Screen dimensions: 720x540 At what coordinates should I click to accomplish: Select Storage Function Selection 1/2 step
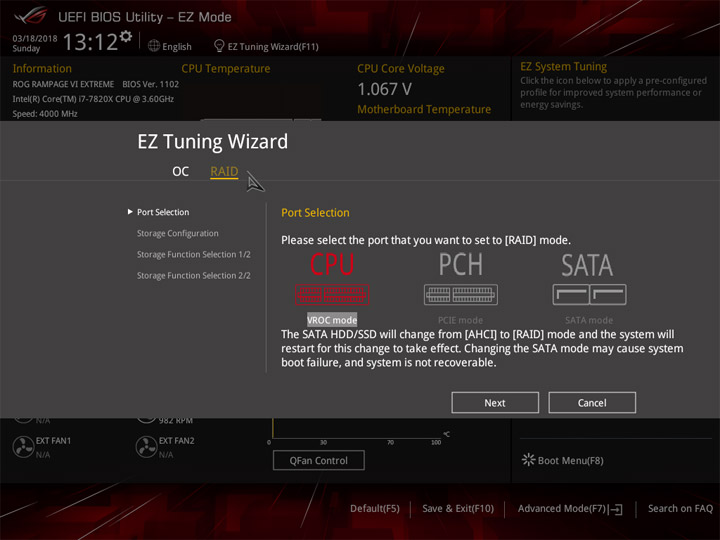coord(193,254)
